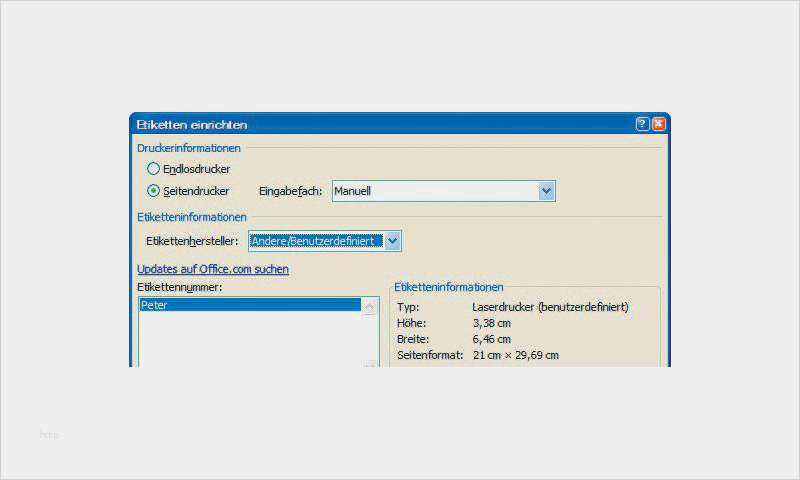Image resolution: width=800 pixels, height=480 pixels.
Task: Click the Etikettennummer list scroll-up arrow
Action: [371, 305]
